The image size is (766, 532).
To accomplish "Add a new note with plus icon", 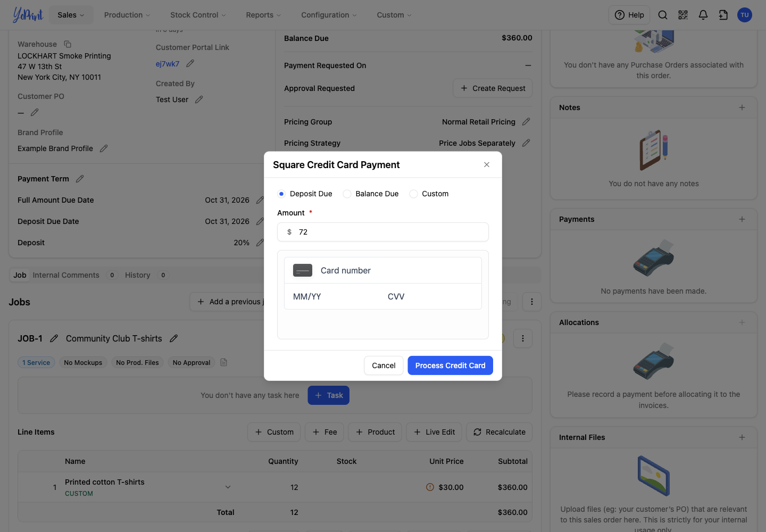I will click(x=742, y=107).
